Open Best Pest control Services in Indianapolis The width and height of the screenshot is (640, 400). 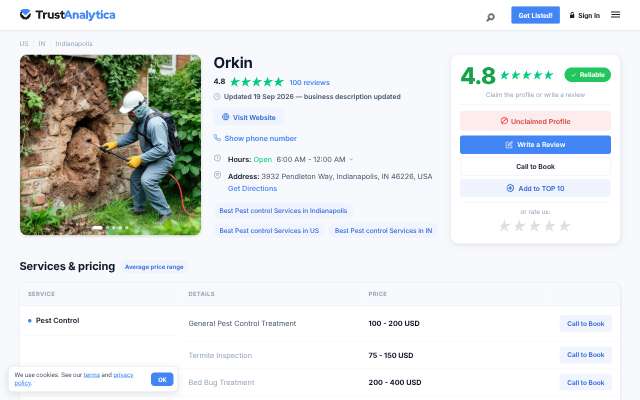click(283, 211)
